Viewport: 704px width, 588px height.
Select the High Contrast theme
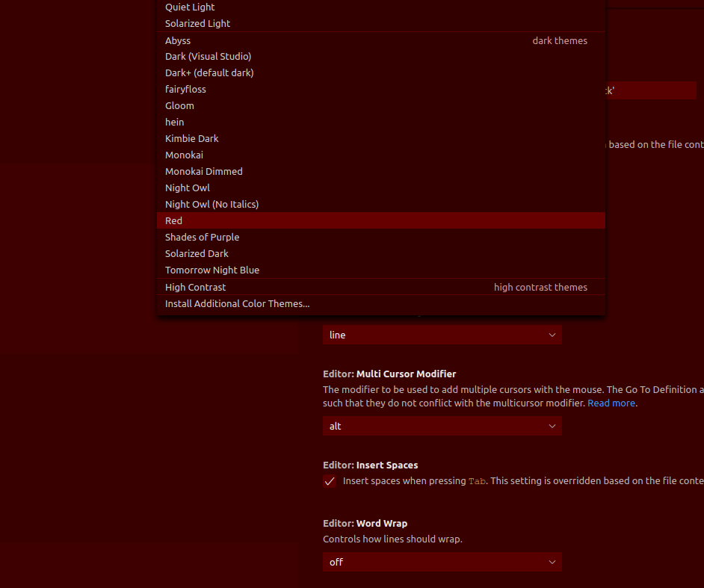(x=381, y=287)
